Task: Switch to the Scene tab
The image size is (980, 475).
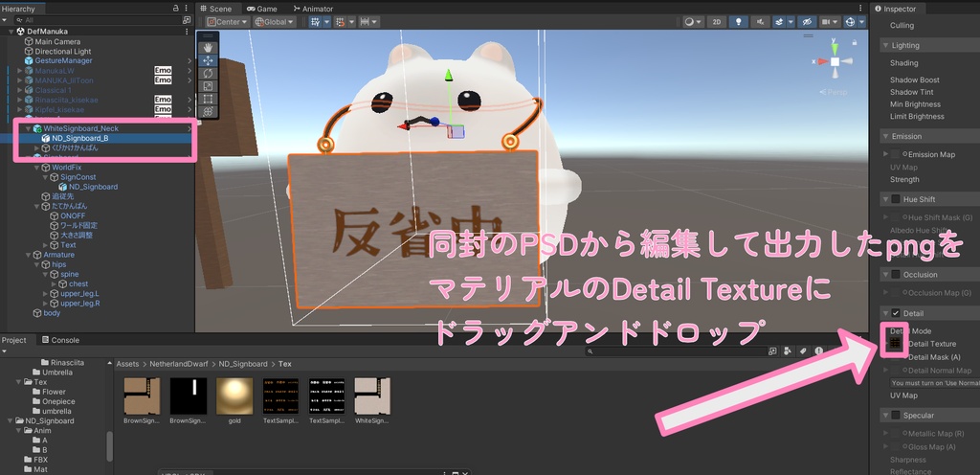Action: (215, 9)
